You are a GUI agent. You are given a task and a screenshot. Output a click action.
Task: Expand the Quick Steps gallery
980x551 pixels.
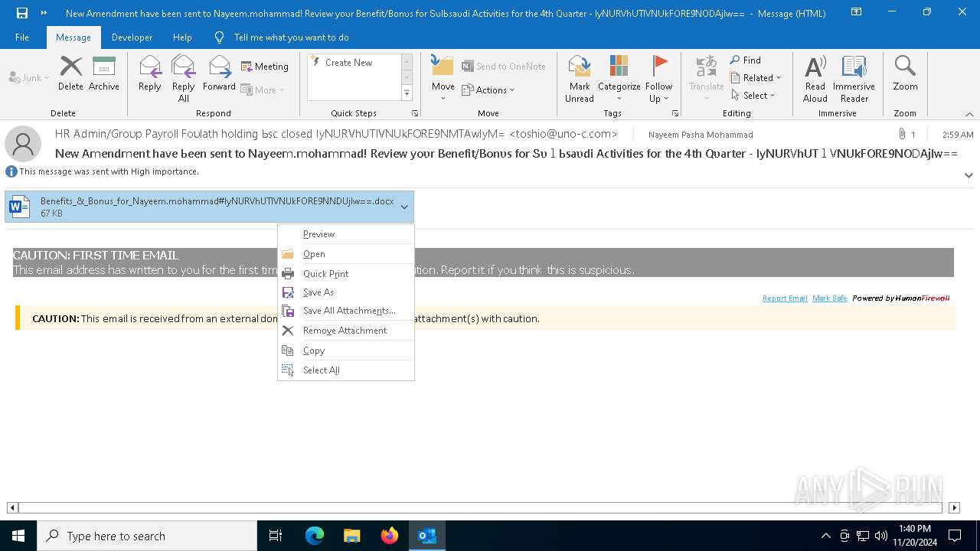tap(407, 93)
